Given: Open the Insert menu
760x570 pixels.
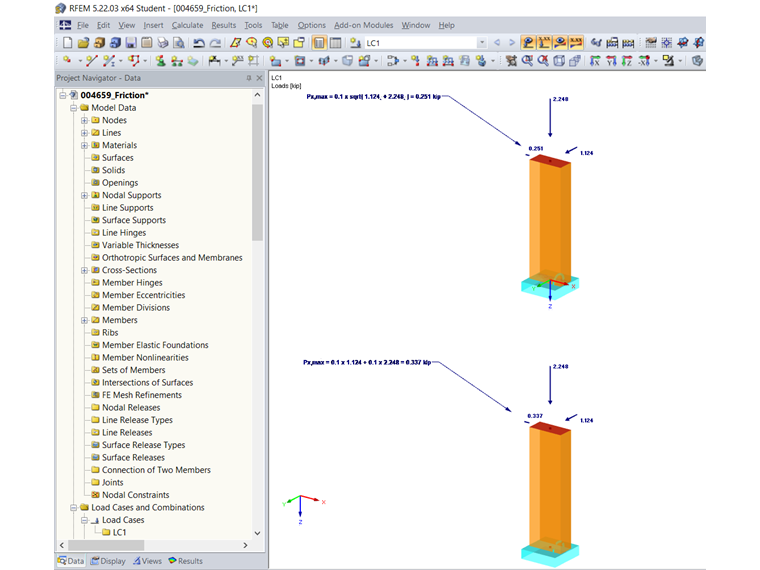Looking at the screenshot, I should point(153,25).
